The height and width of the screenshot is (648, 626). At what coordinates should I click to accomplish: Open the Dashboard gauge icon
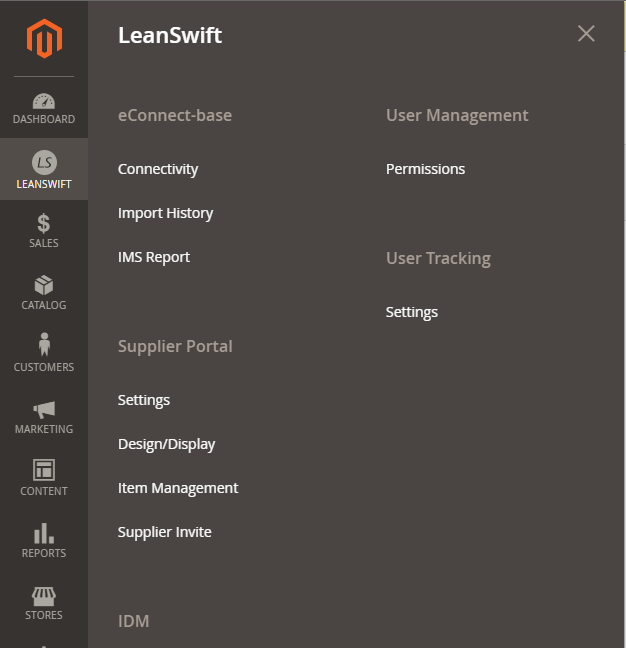pos(44,101)
